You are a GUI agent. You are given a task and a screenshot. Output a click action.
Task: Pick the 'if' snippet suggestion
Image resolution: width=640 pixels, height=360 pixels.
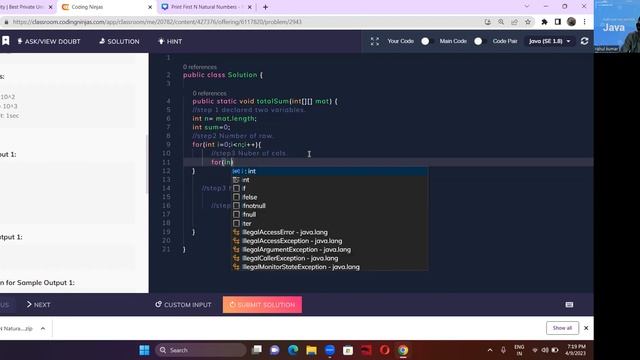click(x=329, y=188)
